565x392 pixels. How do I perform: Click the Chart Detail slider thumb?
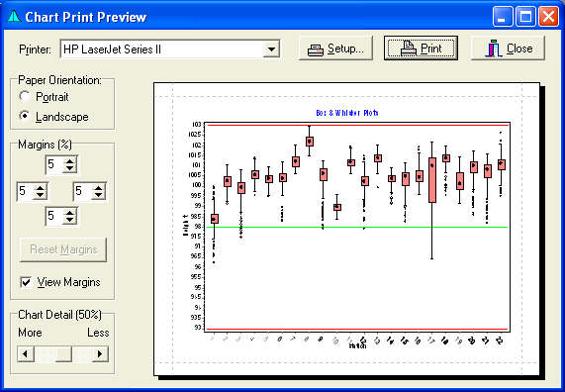[x=63, y=353]
